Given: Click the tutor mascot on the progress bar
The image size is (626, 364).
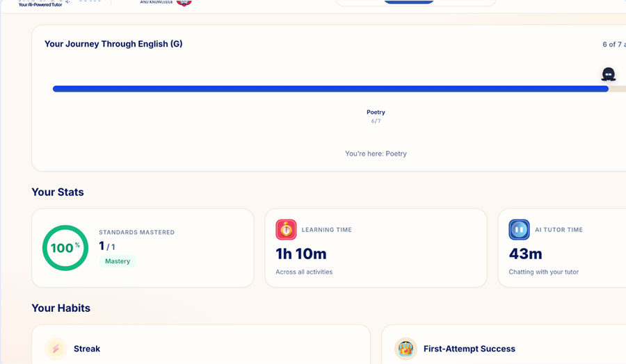Looking at the screenshot, I should point(608,74).
